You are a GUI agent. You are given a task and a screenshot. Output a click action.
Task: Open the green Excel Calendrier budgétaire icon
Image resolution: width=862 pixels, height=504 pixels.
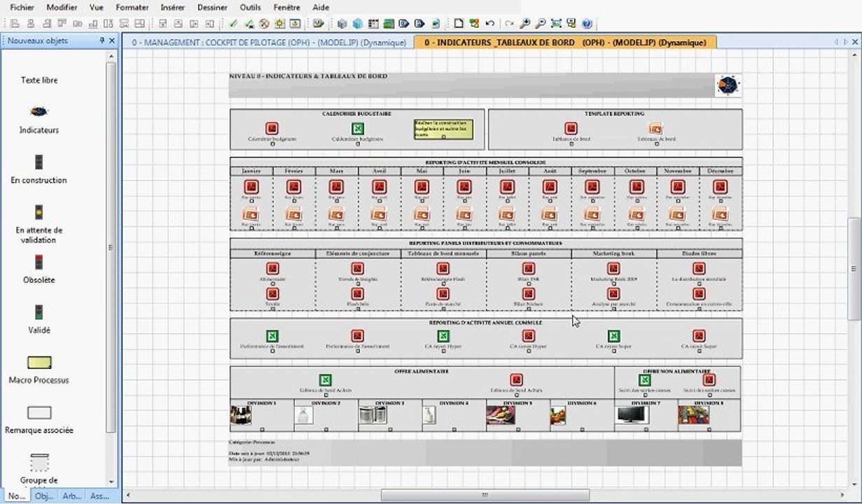357,129
